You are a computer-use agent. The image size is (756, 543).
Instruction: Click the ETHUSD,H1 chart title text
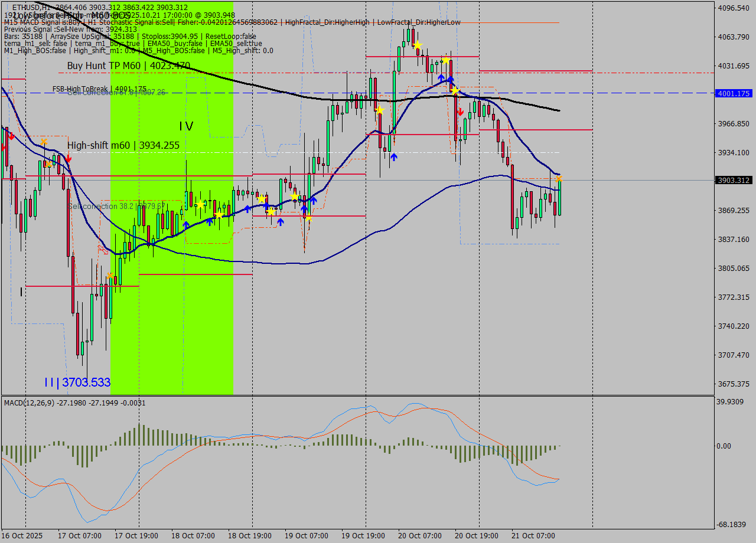click(x=32, y=7)
